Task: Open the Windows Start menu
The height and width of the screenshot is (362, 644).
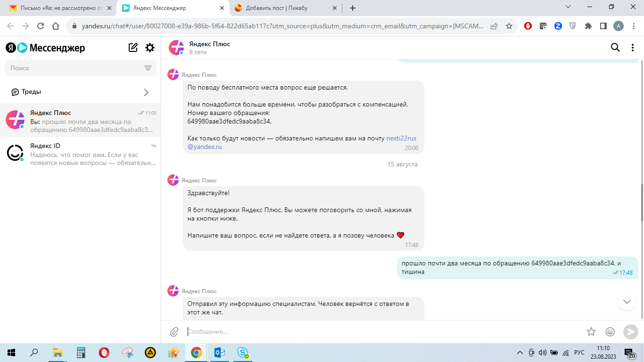Action: [11, 353]
